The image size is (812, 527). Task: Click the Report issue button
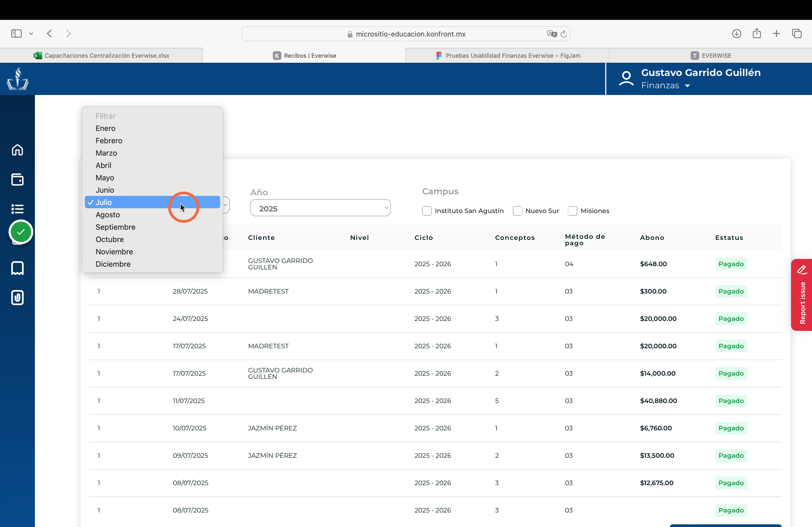click(802, 295)
